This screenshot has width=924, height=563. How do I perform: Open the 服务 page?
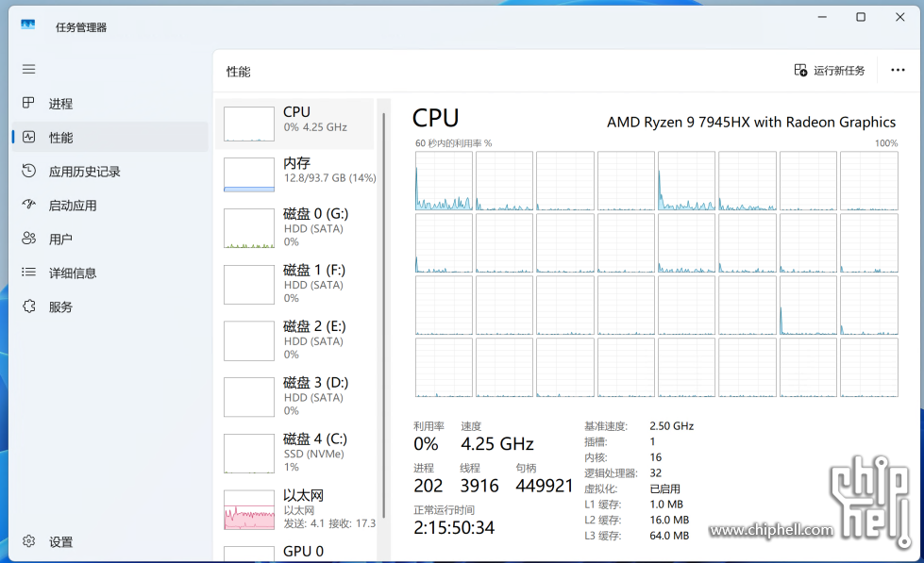[110, 306]
